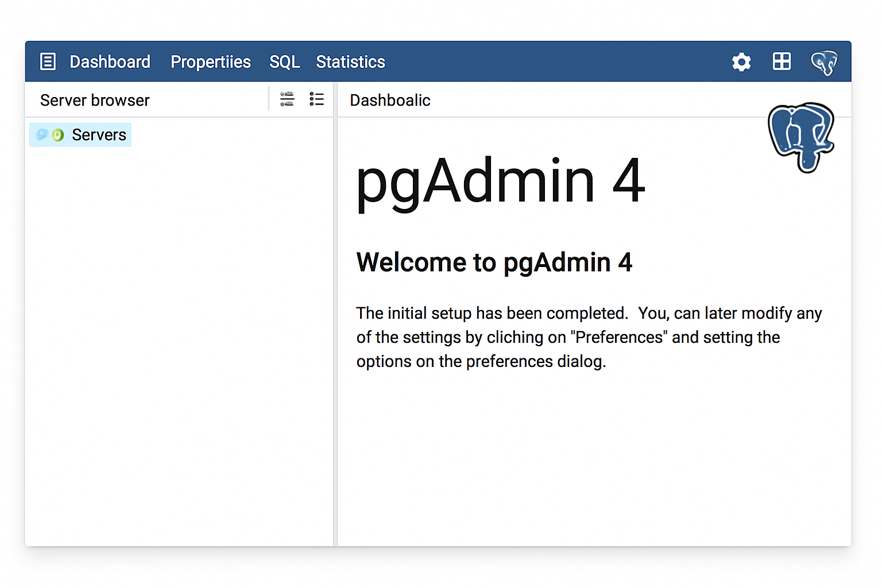The image size is (882, 588).
Task: Switch to the Statistics tab
Action: pyautogui.click(x=350, y=61)
